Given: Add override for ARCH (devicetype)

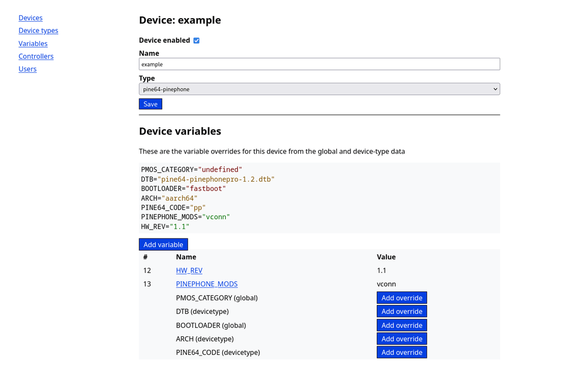Looking at the screenshot, I should (x=402, y=339).
